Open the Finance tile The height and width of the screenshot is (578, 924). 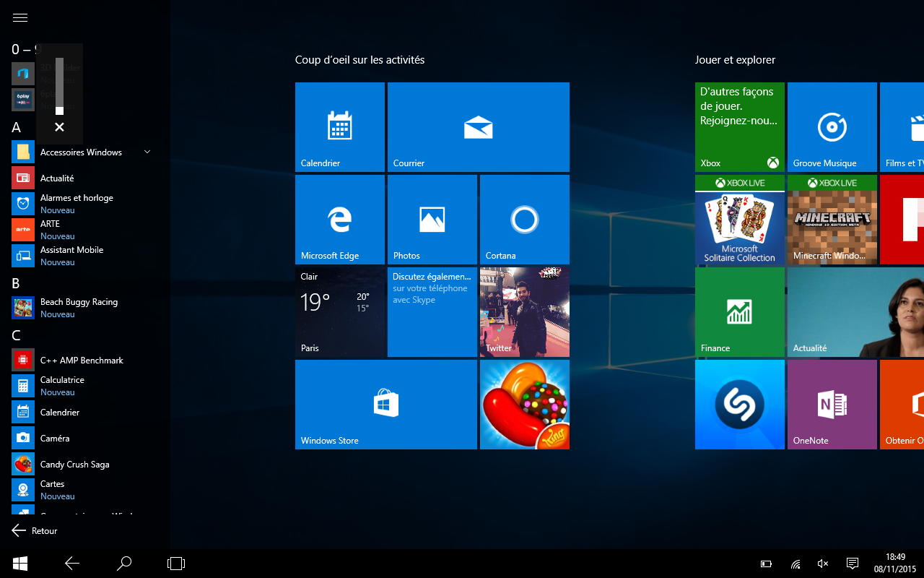point(740,312)
